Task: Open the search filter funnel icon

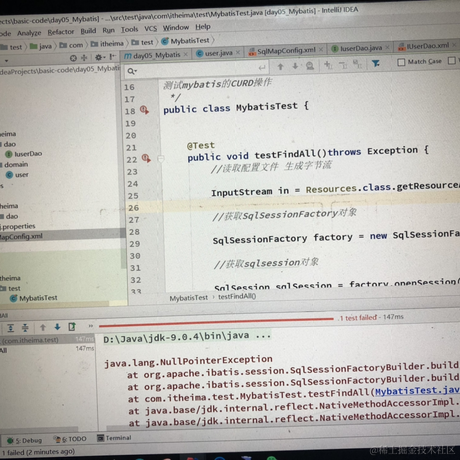Action: coord(376,63)
